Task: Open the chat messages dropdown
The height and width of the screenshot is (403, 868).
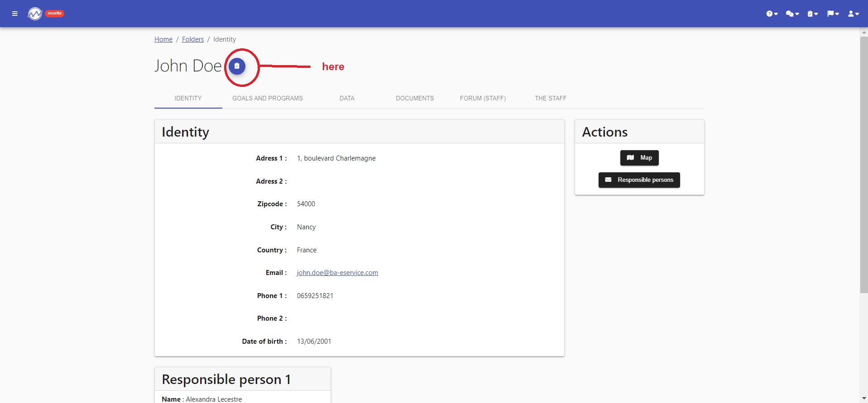Action: pyautogui.click(x=792, y=14)
